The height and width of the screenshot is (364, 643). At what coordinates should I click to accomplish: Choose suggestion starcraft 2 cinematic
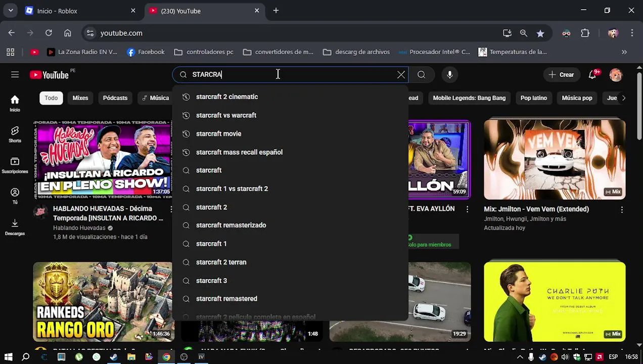[290, 97]
